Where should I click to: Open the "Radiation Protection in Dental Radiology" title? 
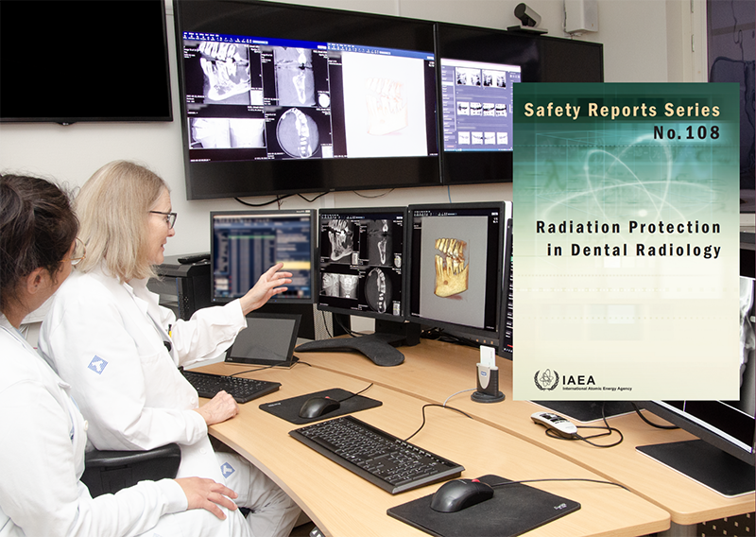[x=627, y=239]
